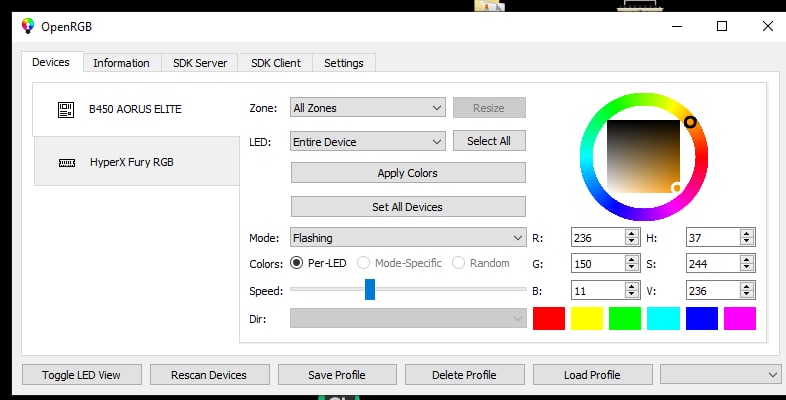Switch to the Settings tab
Image resolution: width=786 pixels, height=400 pixels.
pyautogui.click(x=344, y=63)
